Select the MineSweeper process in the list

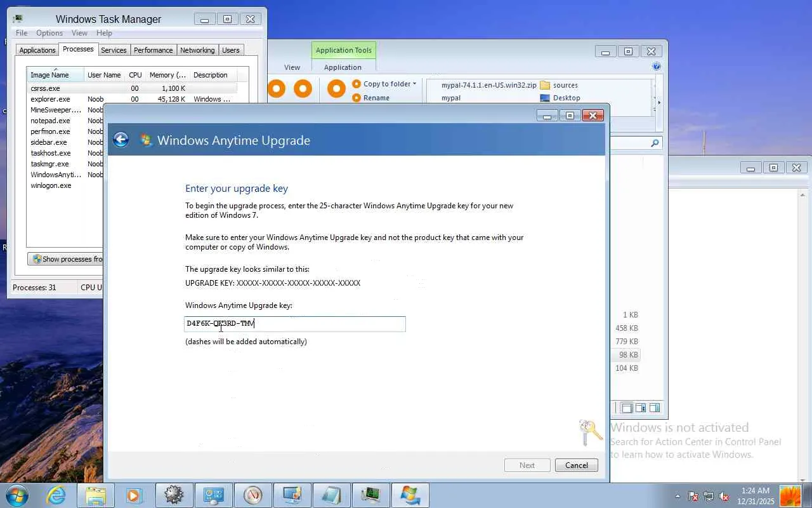(65, 110)
